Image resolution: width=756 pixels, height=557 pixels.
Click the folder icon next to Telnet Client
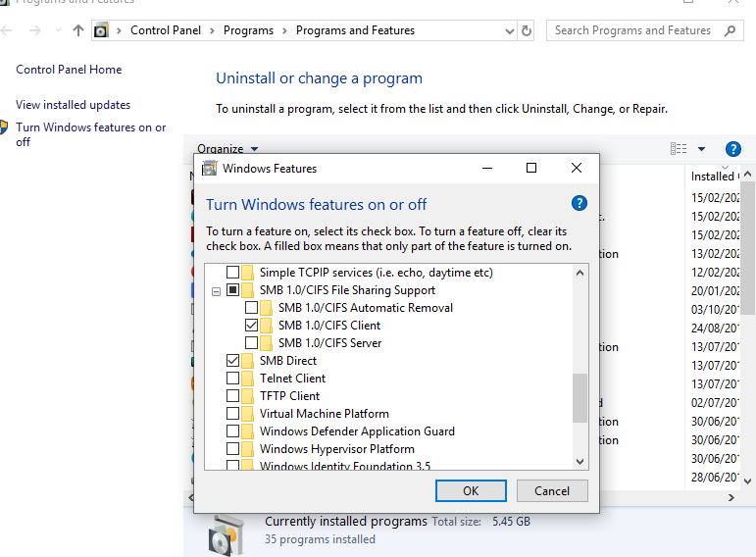point(247,379)
